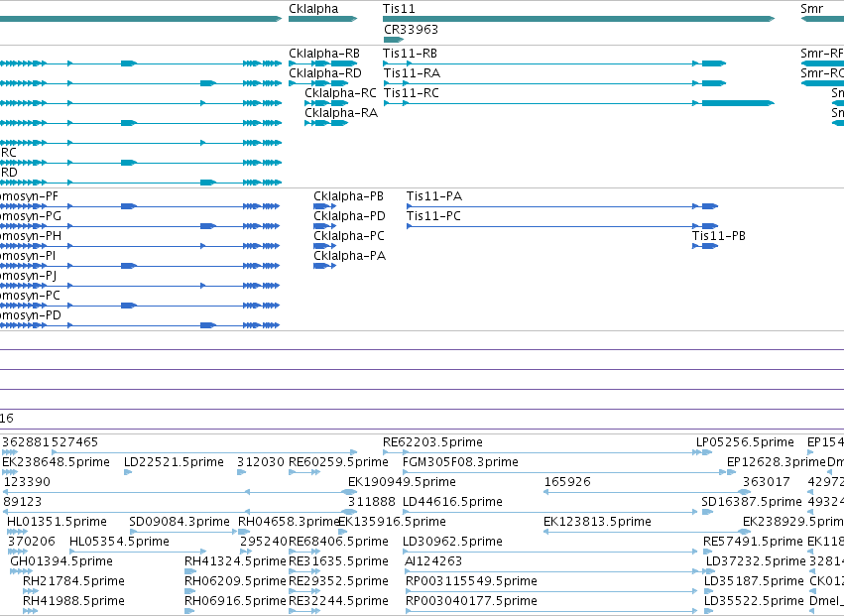844x616 pixels.
Task: Click EST SD09084.3prime
Action: point(183,532)
